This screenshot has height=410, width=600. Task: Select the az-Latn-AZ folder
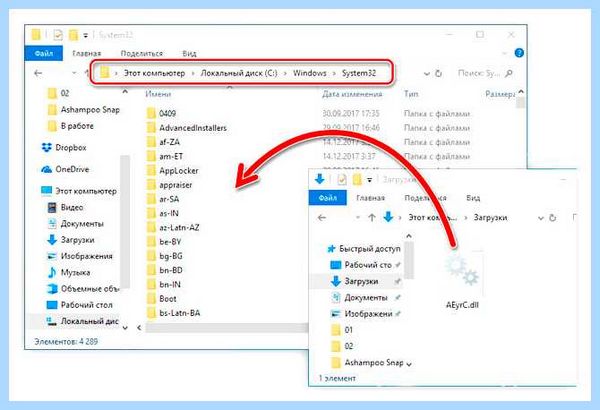coord(173,227)
